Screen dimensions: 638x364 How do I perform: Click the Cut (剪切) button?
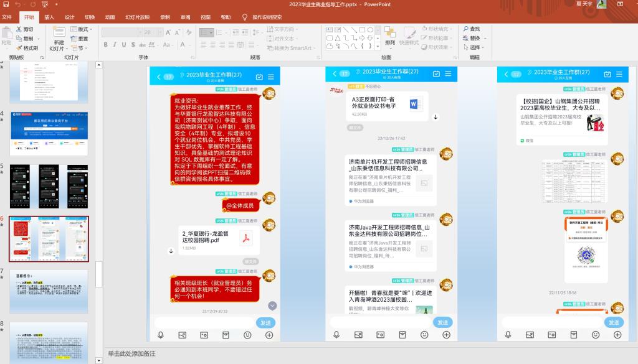[25, 29]
